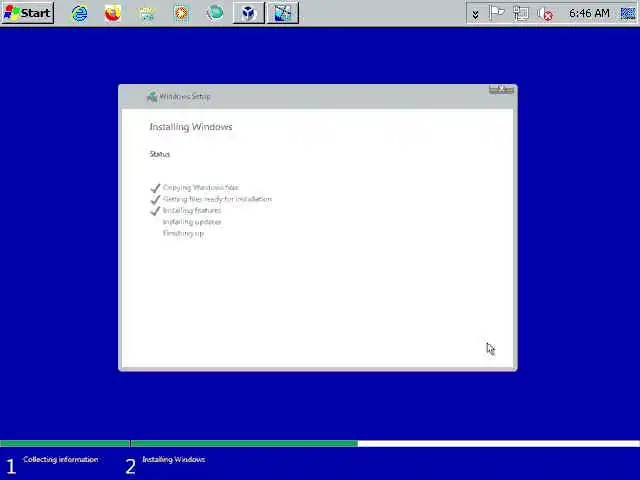
Task: Click the Windows Setup title icon
Action: [x=152, y=97]
